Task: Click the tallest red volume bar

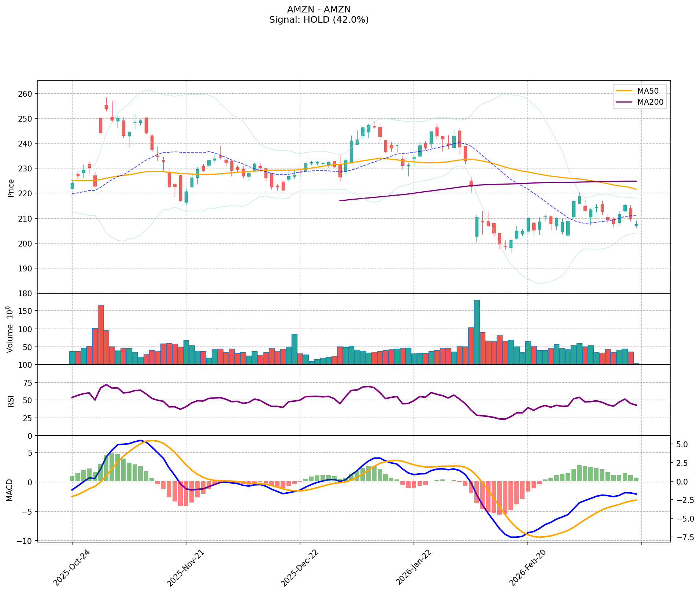Action: pos(100,334)
